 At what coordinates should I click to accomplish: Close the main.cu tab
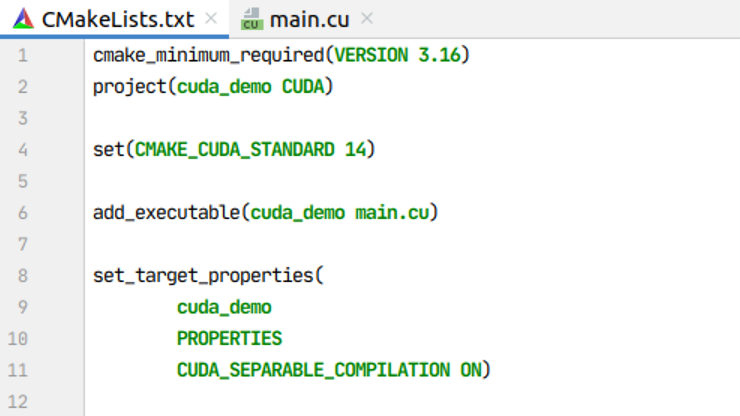(x=367, y=19)
